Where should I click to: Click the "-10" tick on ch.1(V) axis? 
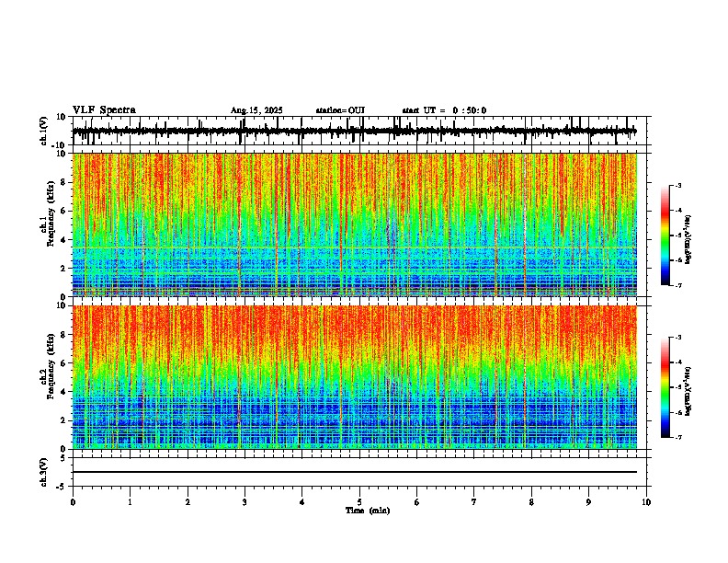pyautogui.click(x=60, y=145)
